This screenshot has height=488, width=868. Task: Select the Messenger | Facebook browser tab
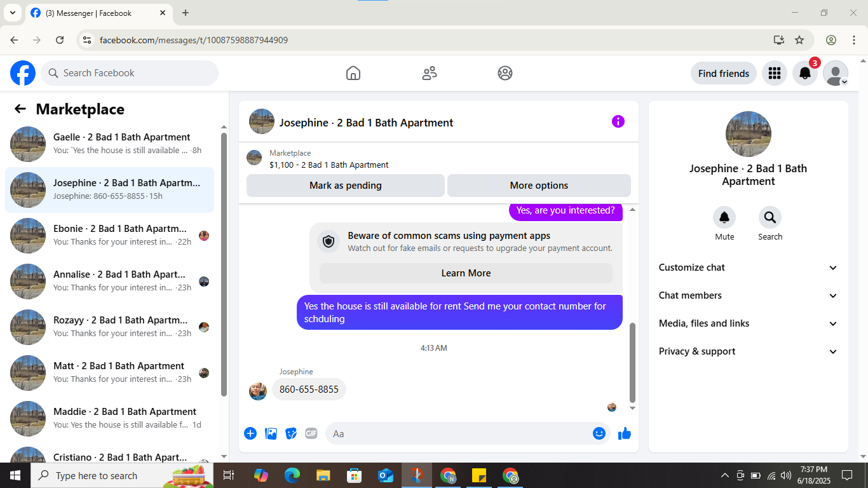tap(98, 13)
